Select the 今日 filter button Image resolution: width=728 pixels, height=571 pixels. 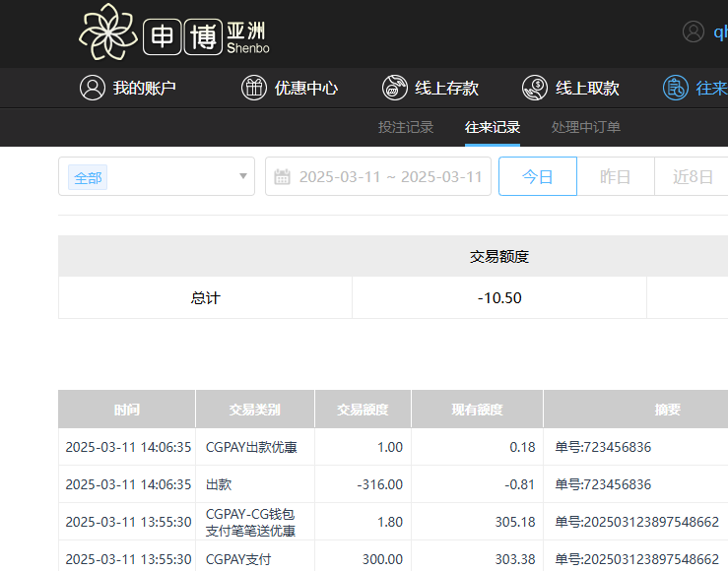(x=537, y=177)
